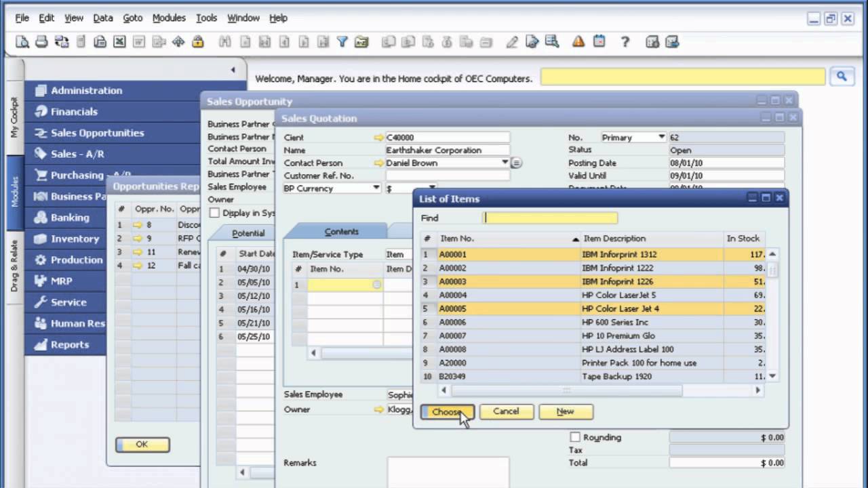Select item row A00007 HP 10 Premium Glo
868x488 pixels.
click(593, 335)
